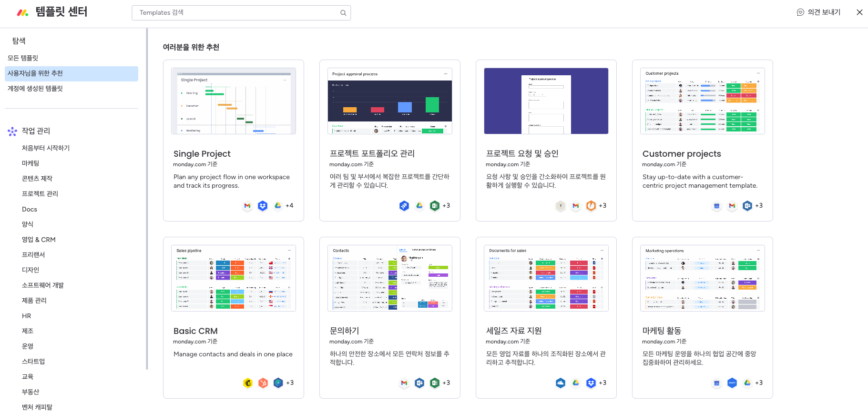Click the OneDrive icon on 세일즈 자료 지원 card

561,383
